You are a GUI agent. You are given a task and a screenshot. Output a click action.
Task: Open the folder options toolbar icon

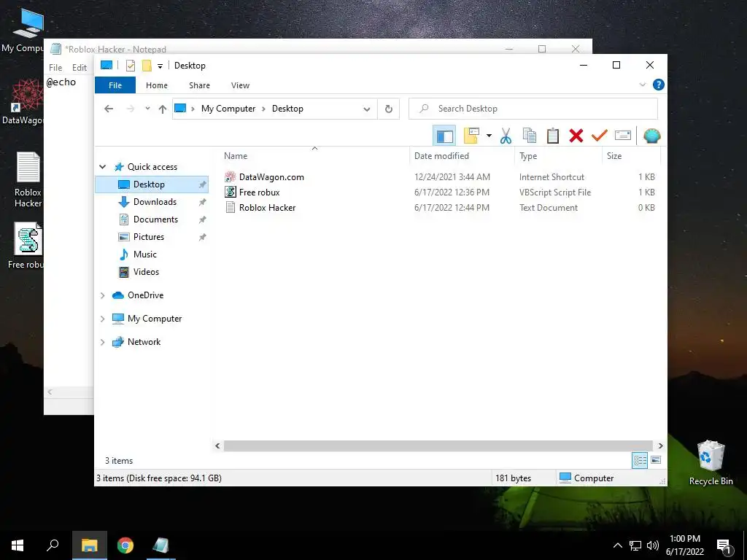(471, 136)
